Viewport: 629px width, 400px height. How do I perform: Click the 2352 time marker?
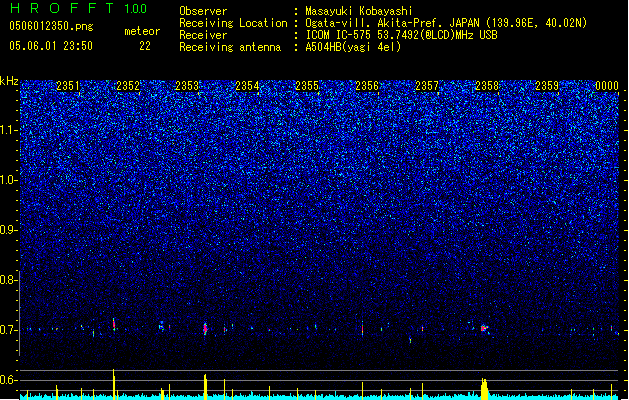128,86
